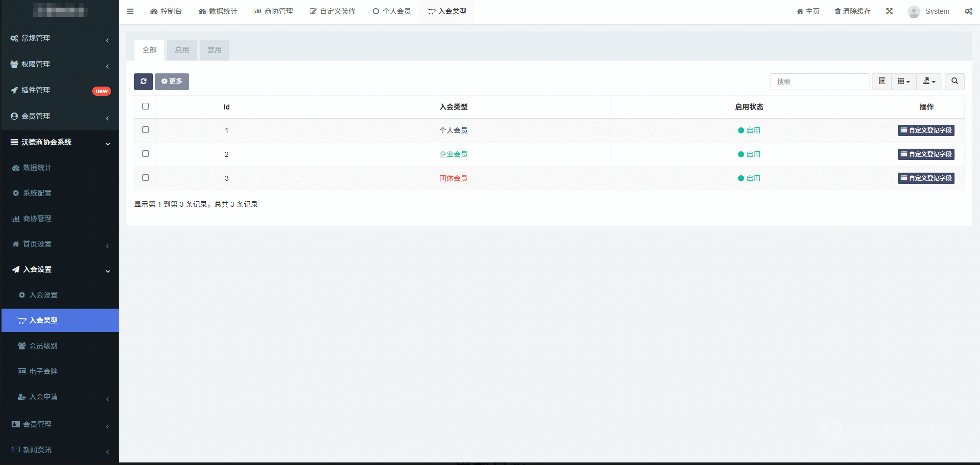The image size is (980, 465).
Task: Tick the checkbox for 团体会员 row
Action: pos(145,178)
